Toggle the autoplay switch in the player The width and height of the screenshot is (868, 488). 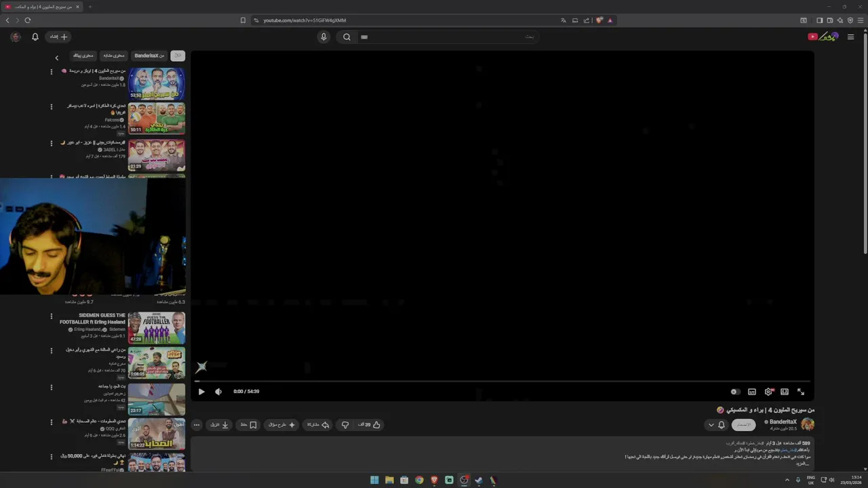tap(734, 392)
